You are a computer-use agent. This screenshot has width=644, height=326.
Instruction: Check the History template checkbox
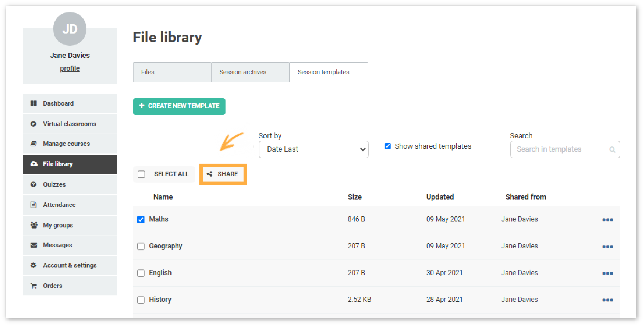[x=141, y=300]
